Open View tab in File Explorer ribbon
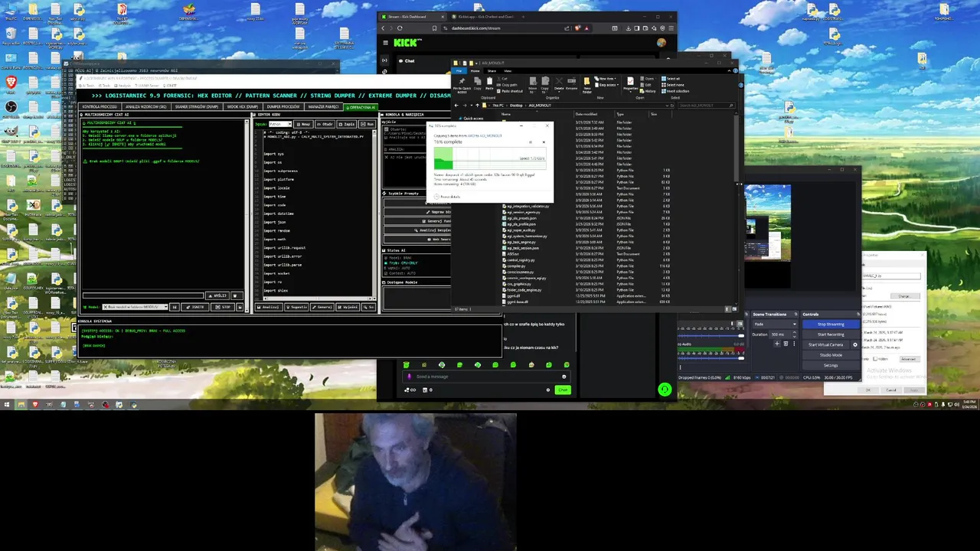Screen dimensions: 980x551 click(508, 71)
